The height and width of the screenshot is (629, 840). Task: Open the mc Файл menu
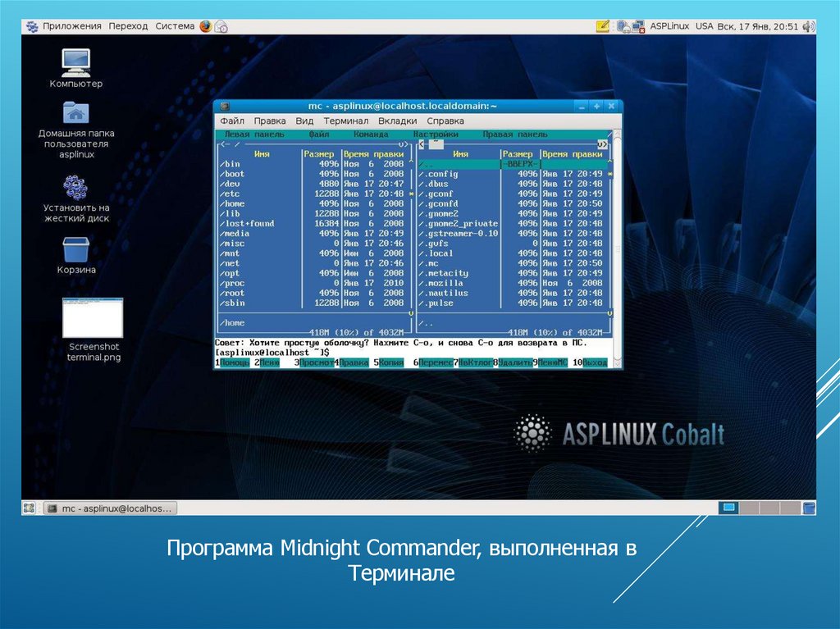click(319, 134)
